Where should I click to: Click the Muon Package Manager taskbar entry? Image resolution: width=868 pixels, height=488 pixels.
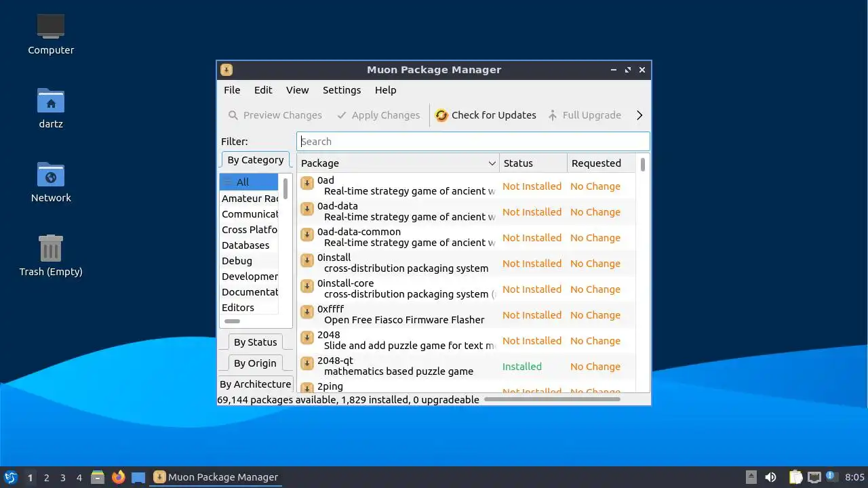pyautogui.click(x=216, y=477)
